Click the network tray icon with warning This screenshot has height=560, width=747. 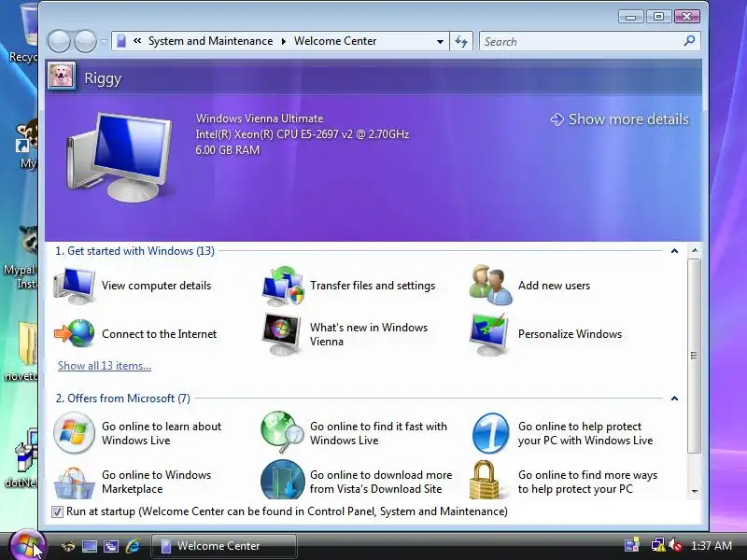[x=658, y=545]
